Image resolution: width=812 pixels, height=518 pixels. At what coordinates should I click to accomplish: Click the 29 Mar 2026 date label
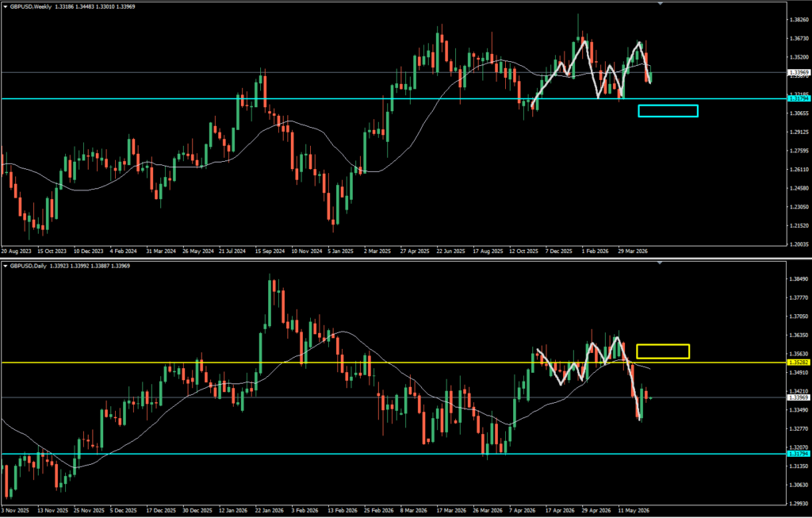click(634, 251)
